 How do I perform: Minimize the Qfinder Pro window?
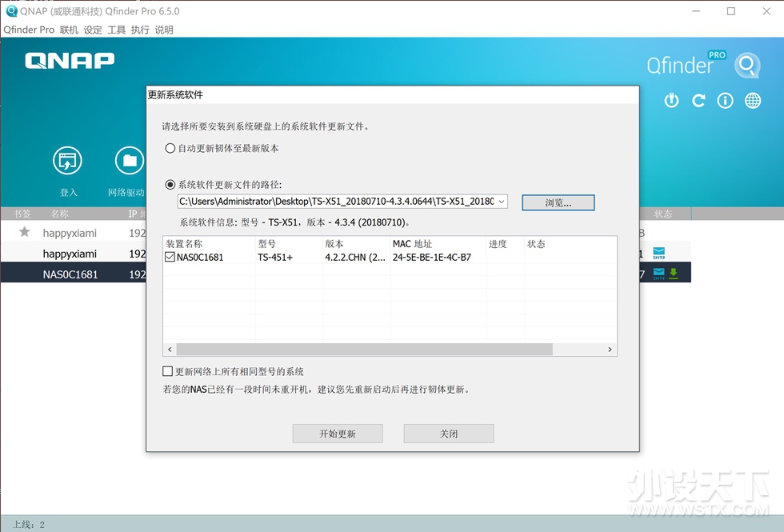[x=696, y=11]
